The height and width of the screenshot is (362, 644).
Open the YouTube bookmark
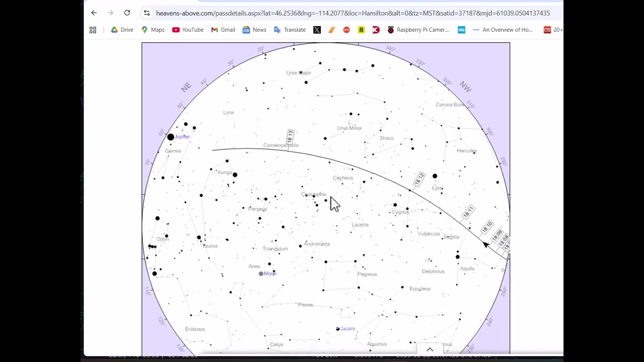(x=188, y=30)
